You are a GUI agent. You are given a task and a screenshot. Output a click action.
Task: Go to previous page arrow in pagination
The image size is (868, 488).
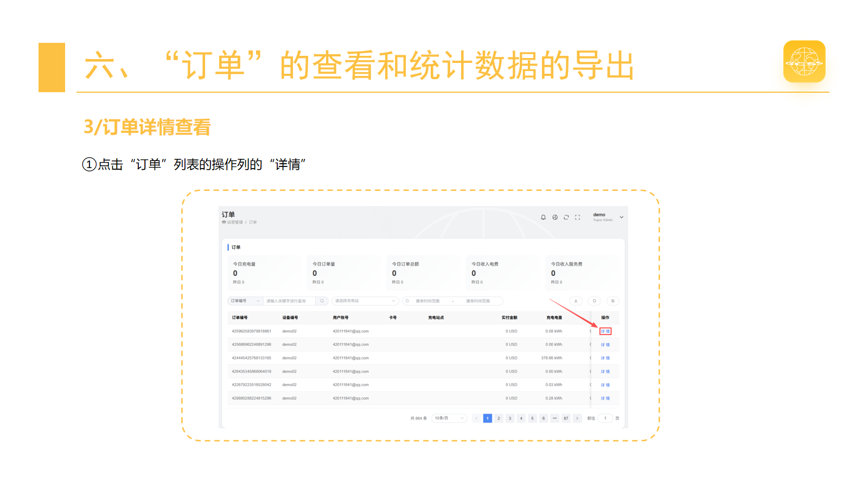(476, 418)
